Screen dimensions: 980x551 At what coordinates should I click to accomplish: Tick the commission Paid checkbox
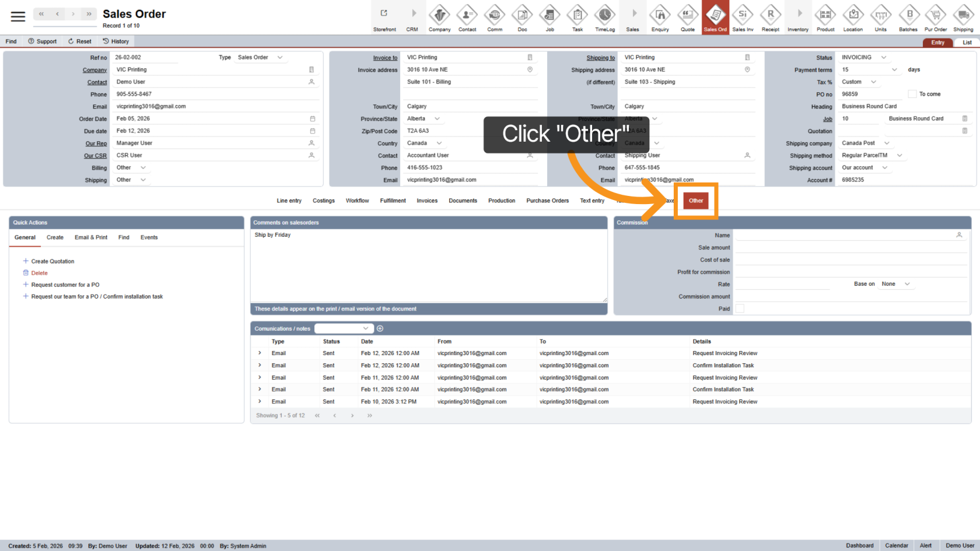[x=740, y=308]
